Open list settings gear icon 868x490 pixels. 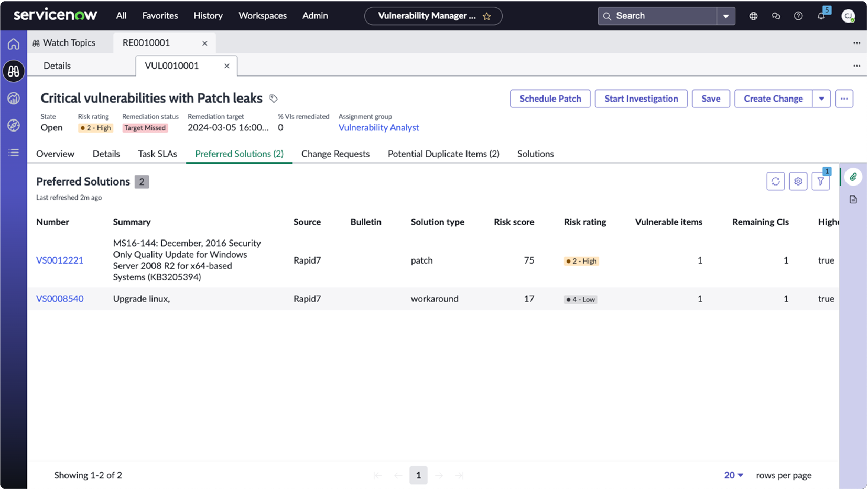coord(798,181)
